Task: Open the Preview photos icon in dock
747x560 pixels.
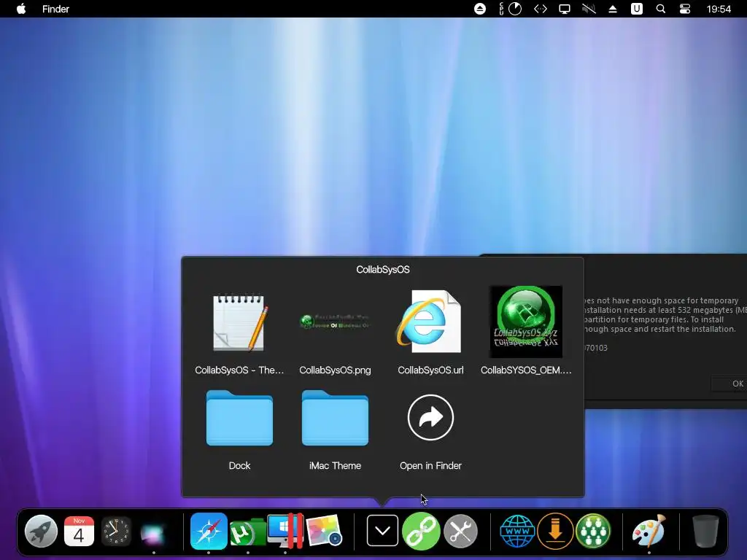Action: pyautogui.click(x=324, y=531)
